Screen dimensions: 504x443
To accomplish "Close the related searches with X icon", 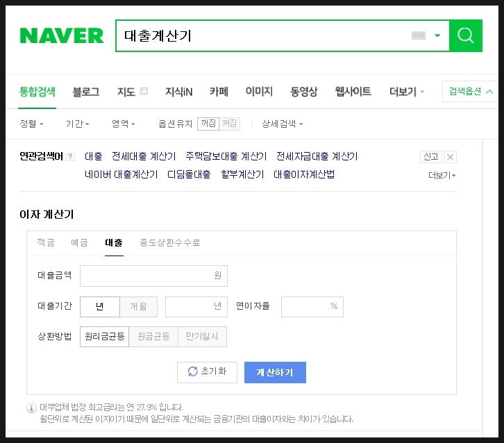I will tap(451, 157).
